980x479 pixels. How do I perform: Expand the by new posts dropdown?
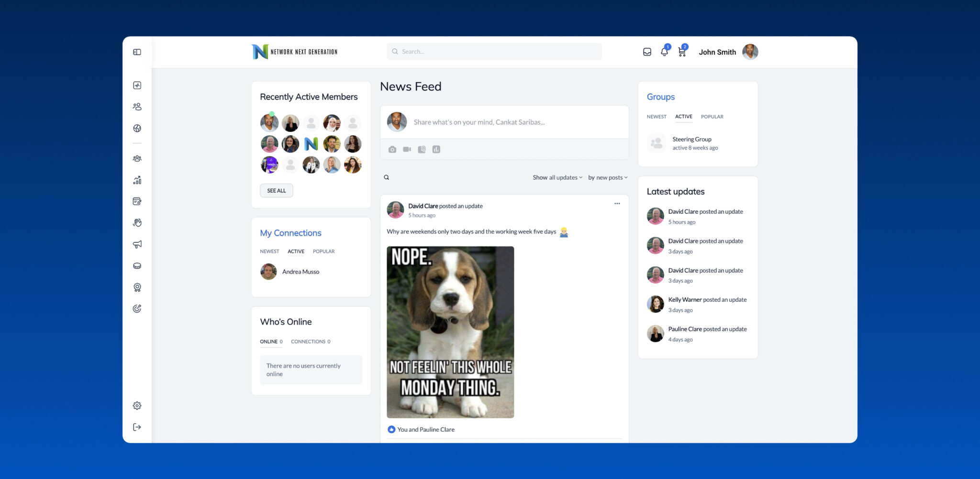[607, 177]
